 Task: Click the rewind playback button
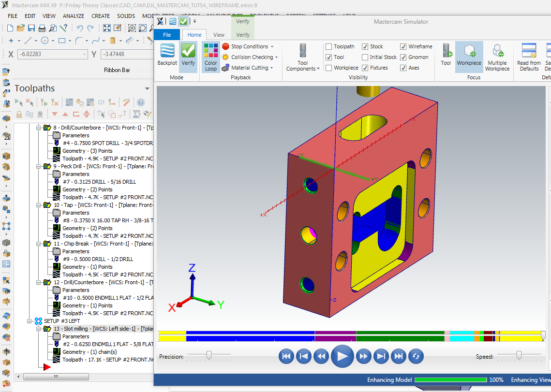tap(321, 356)
